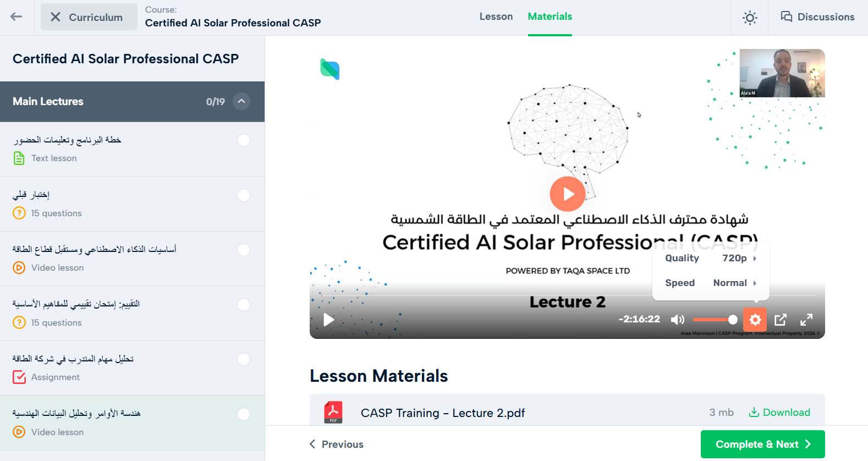Image resolution: width=868 pixels, height=461 pixels.
Task: Close the video settings gear menu
Action: (755, 319)
